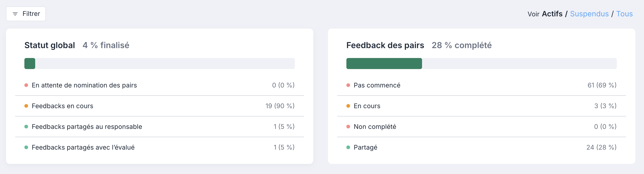
Task: Open Feedbacks partagés au responsable row
Action: click(159, 127)
